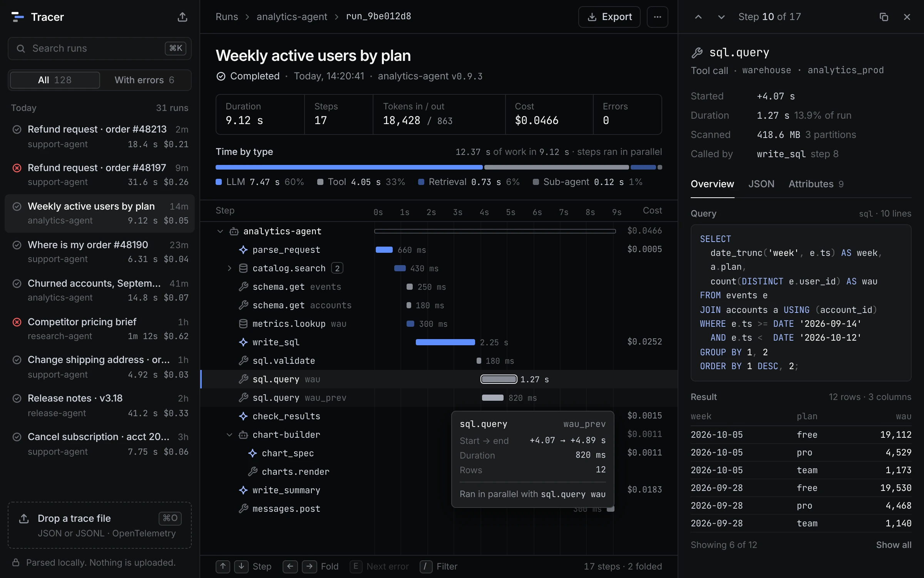Expand the catalog.search step group
This screenshot has width=924, height=578.
point(229,268)
